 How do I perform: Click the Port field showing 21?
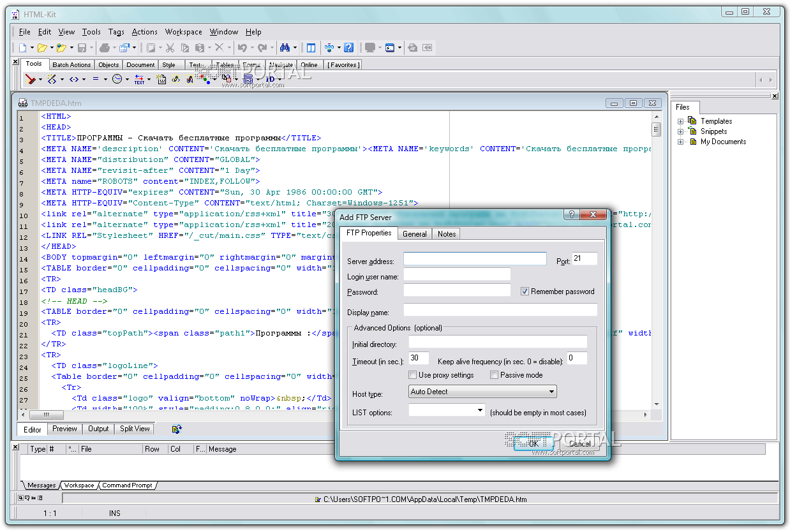(585, 258)
